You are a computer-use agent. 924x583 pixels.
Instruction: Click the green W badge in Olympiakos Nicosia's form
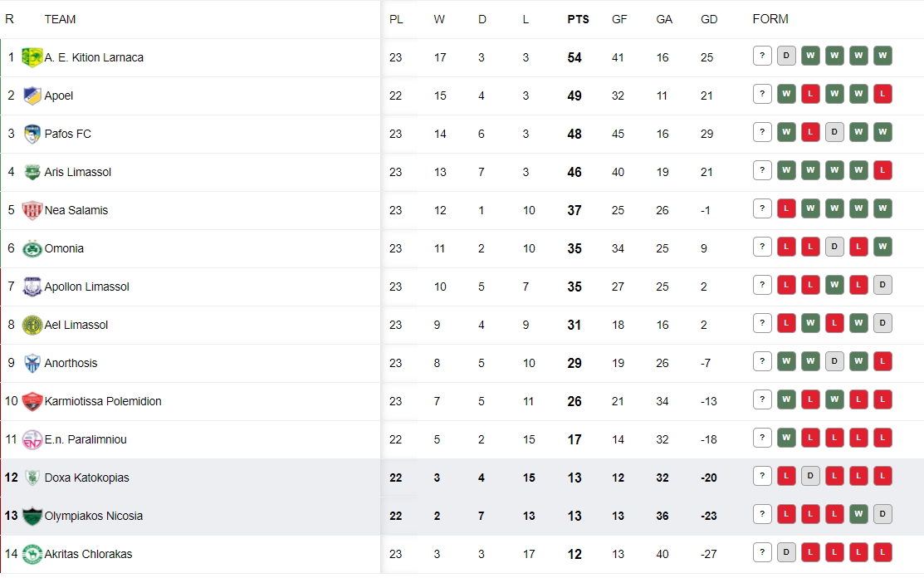click(x=858, y=514)
